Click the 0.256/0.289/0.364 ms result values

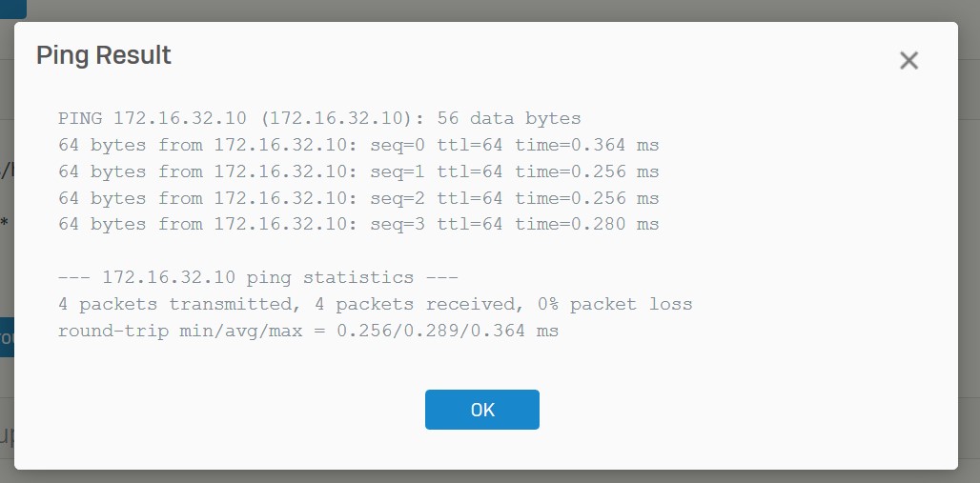click(448, 332)
